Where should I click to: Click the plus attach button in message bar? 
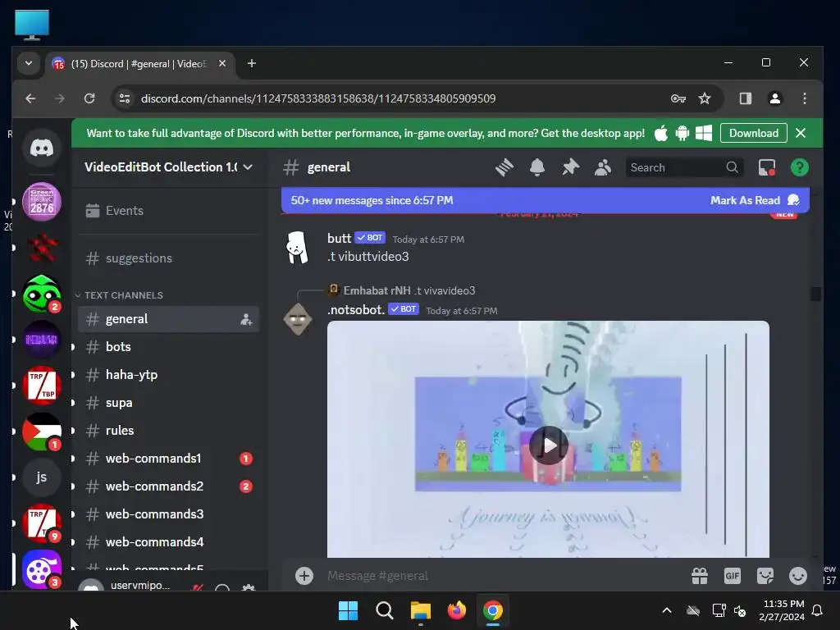304,576
